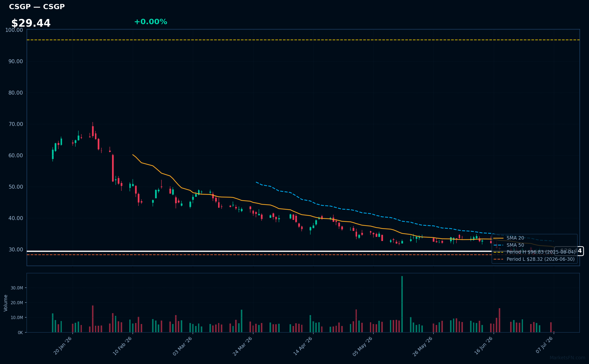The height and width of the screenshot is (364, 589).
Task: Click the current price tag on right axis
Action: click(569, 251)
